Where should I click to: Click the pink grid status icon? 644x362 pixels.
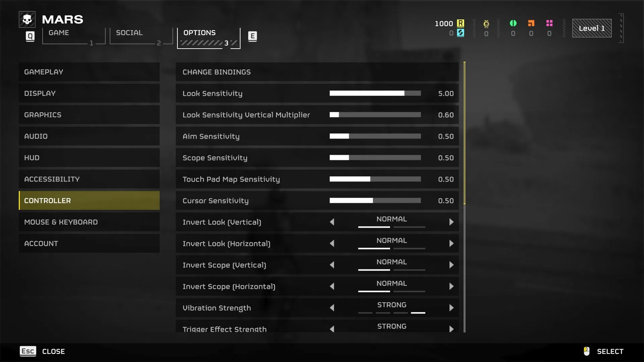click(549, 23)
